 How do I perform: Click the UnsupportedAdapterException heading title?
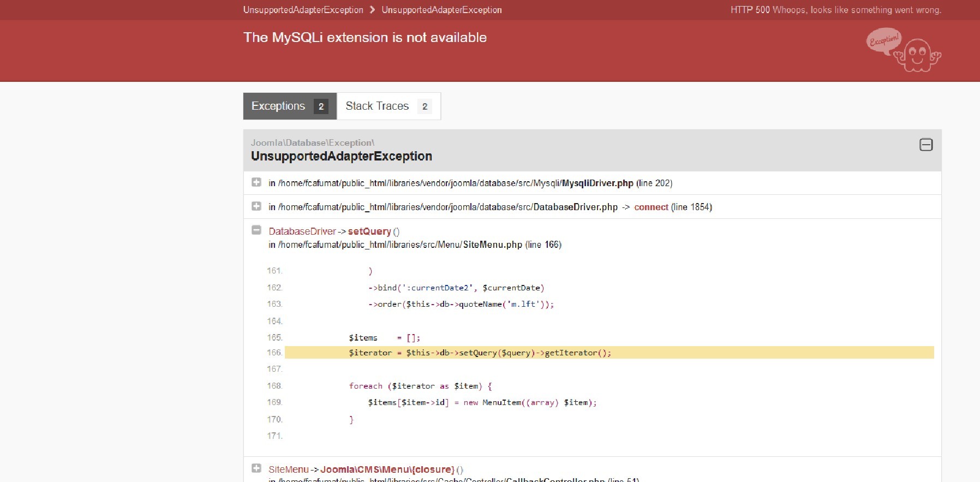pos(342,156)
